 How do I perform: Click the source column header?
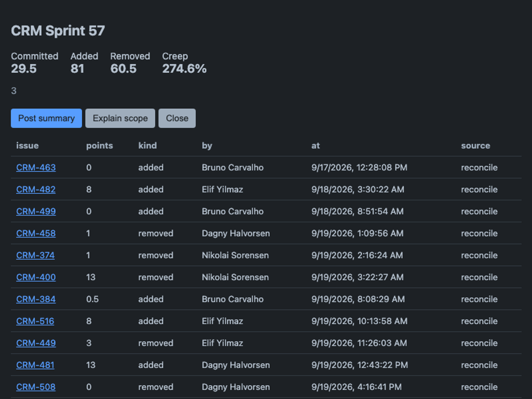476,145
